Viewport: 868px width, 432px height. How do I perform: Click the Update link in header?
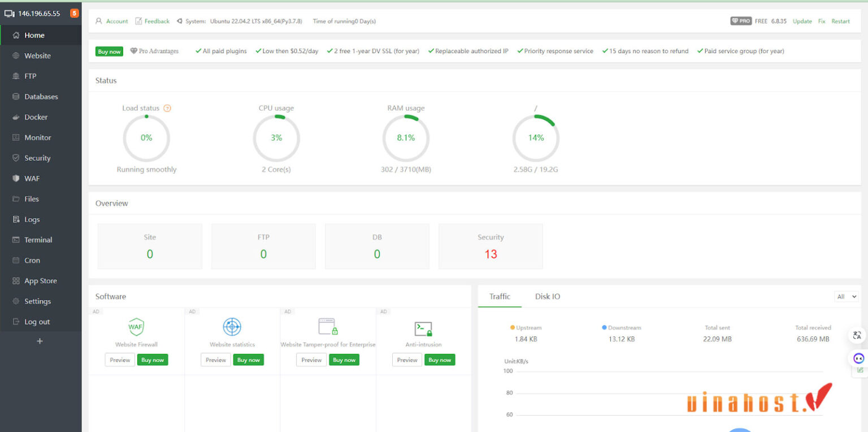pyautogui.click(x=802, y=21)
